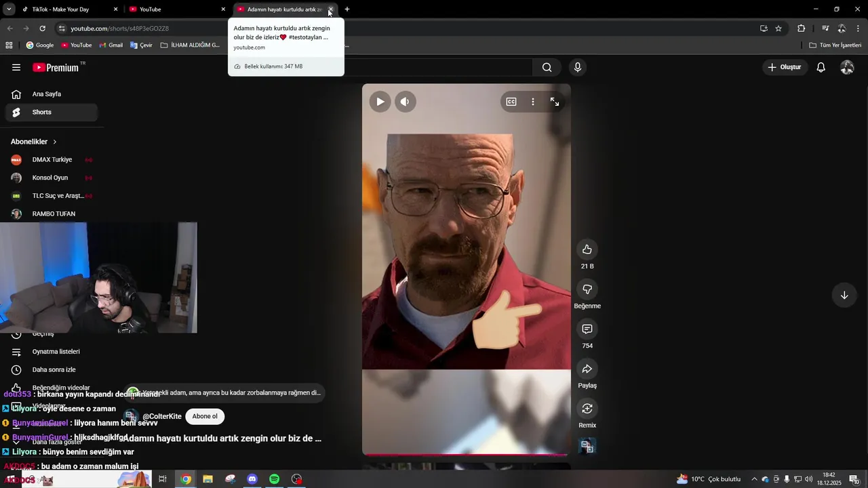Screen dimensions: 868x488
Task: Reload the page
Action: (x=42, y=28)
